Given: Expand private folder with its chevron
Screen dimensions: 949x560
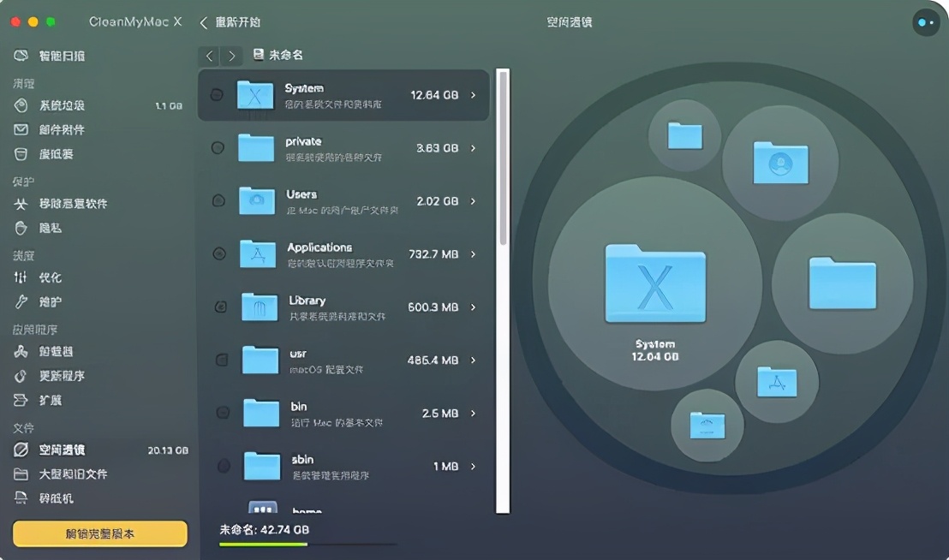Looking at the screenshot, I should [474, 148].
